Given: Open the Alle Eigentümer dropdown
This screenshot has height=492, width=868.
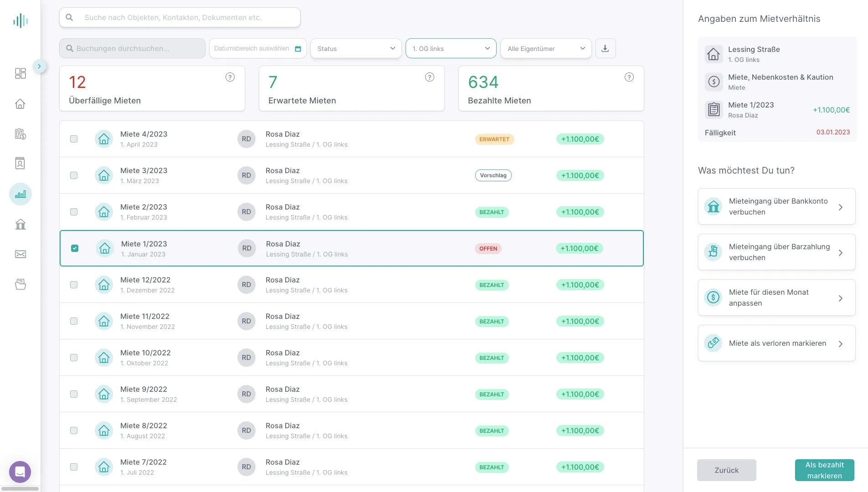Looking at the screenshot, I should tap(546, 48).
